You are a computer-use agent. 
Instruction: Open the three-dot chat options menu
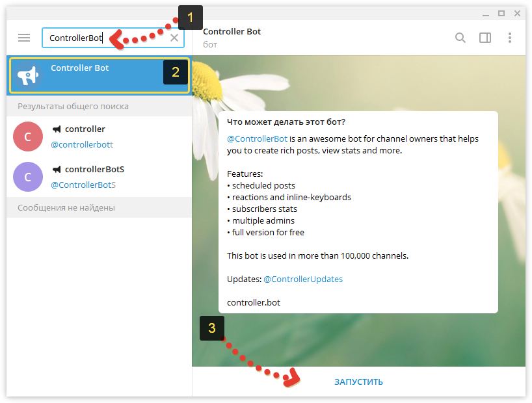(510, 38)
